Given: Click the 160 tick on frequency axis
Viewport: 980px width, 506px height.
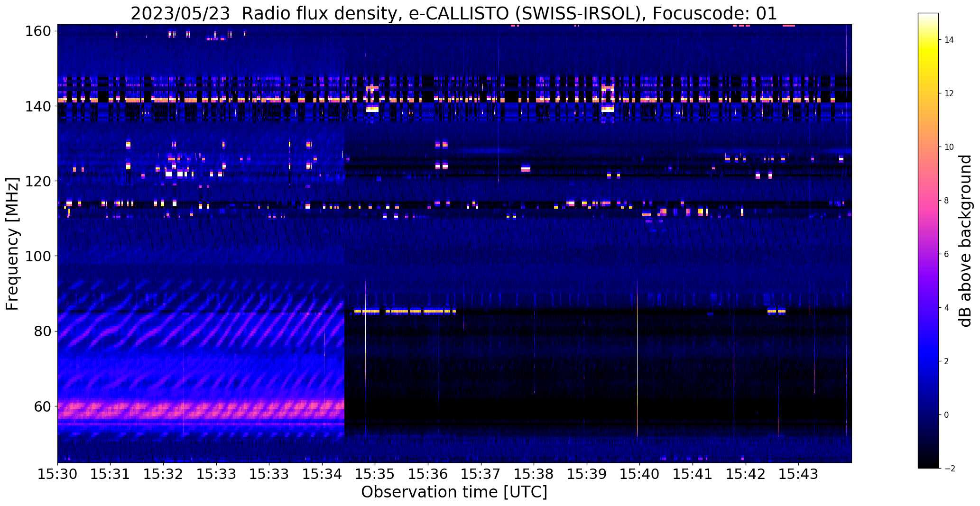Looking at the screenshot, I should (x=37, y=31).
